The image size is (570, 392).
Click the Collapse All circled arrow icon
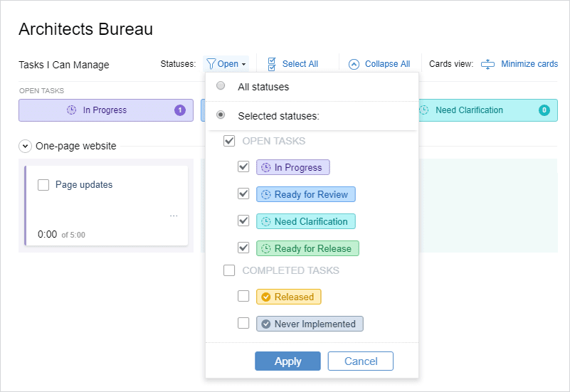354,64
